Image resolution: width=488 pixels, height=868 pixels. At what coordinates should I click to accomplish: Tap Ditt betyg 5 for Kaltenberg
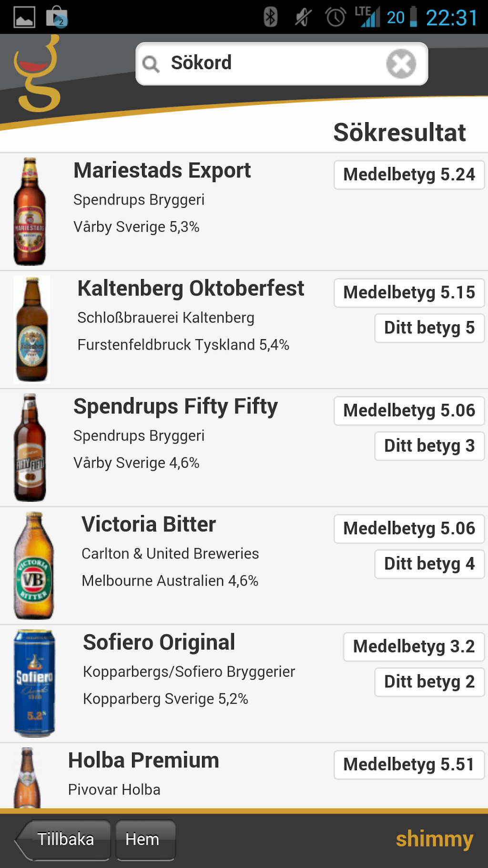tap(429, 328)
